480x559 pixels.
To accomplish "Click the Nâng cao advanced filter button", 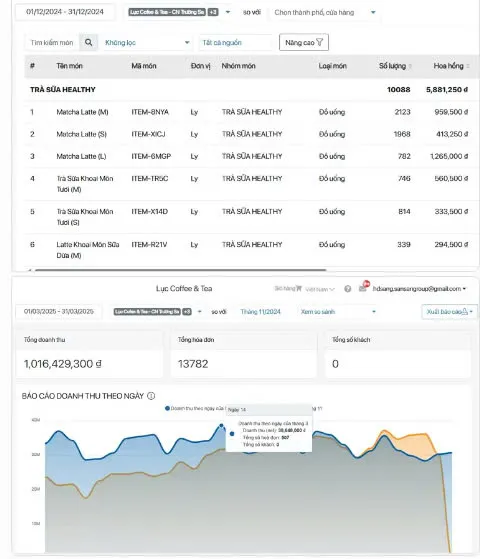I will click(x=303, y=42).
